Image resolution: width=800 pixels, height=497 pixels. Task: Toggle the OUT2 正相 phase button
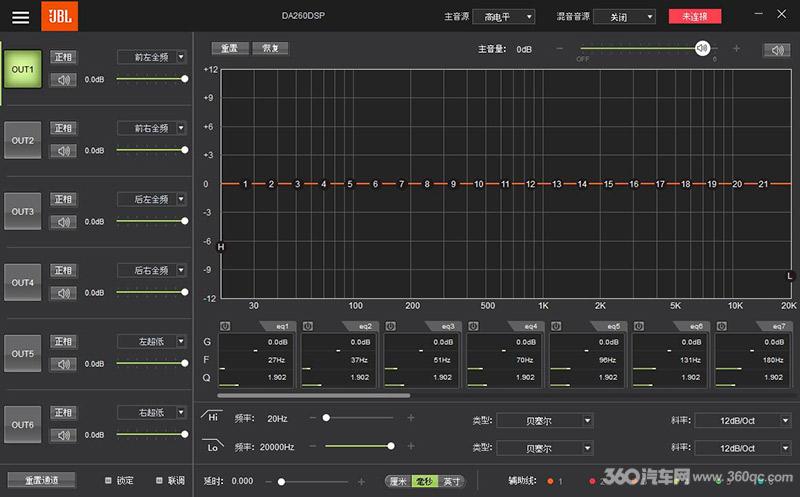pyautogui.click(x=63, y=128)
